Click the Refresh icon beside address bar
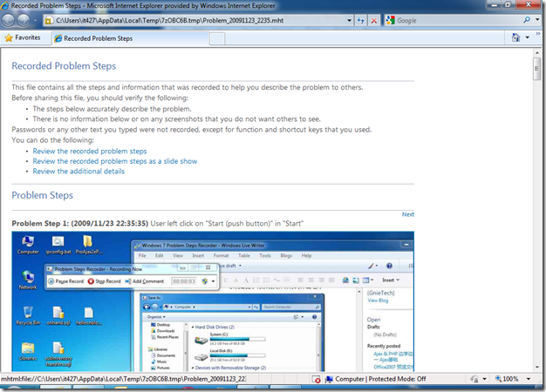Screen dimensions: 546x392 point(361,21)
